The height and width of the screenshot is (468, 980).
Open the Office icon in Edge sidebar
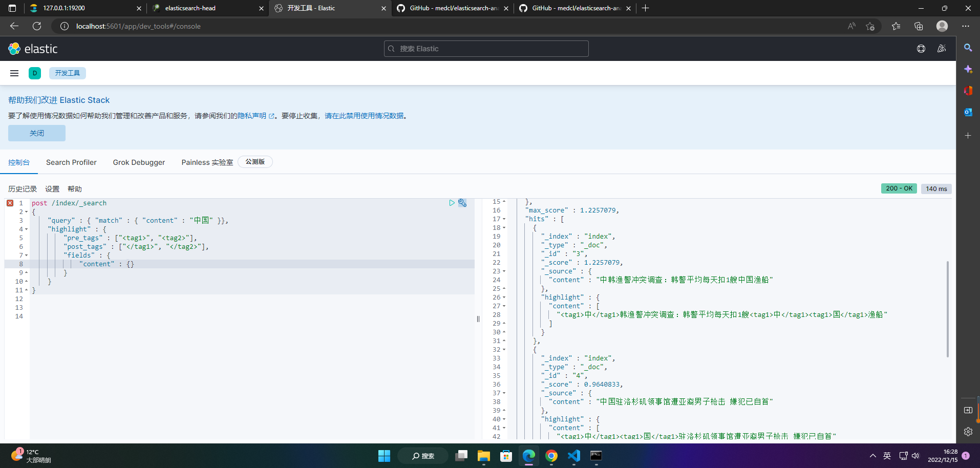click(x=968, y=91)
